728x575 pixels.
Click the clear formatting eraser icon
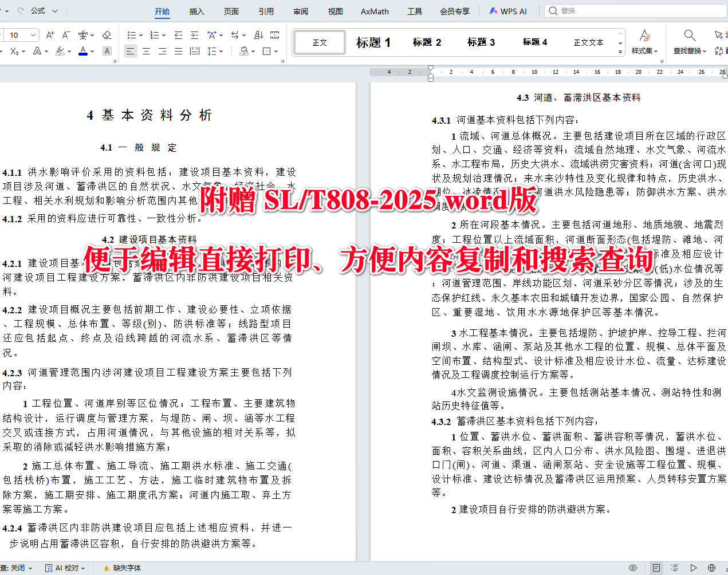pos(107,34)
